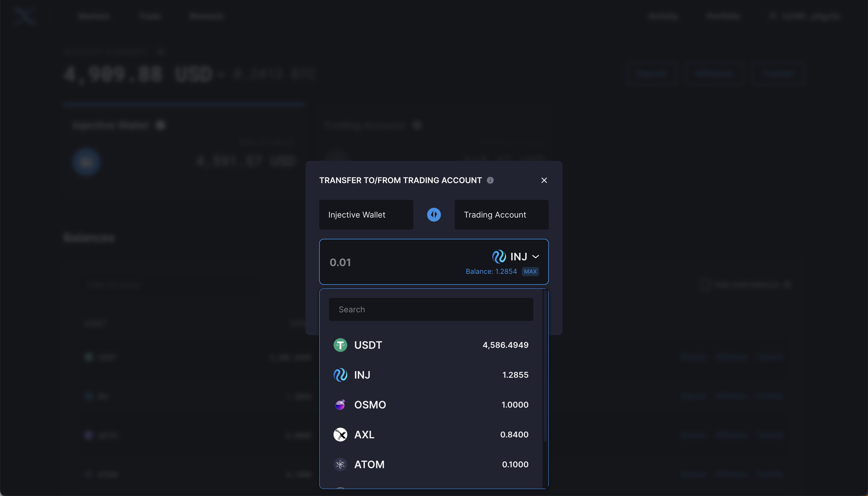Screen dimensions: 868x496
Task: Click the info icon beside the modal title
Action: (x=490, y=180)
